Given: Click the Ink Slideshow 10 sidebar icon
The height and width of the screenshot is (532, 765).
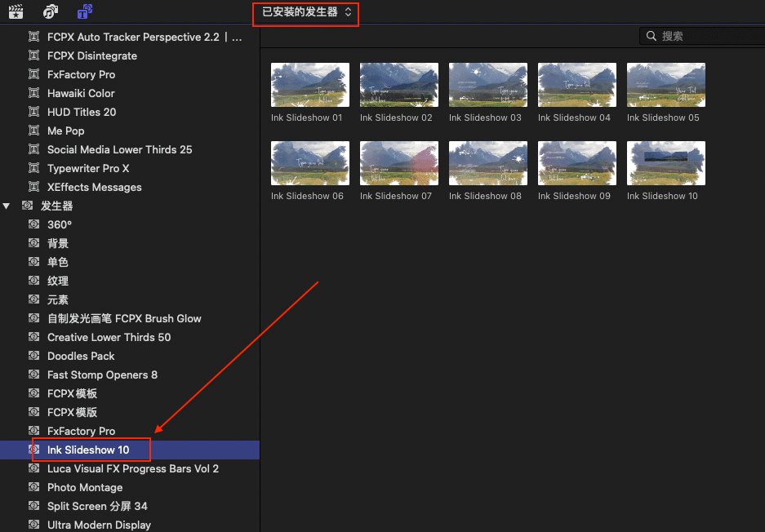Looking at the screenshot, I should point(33,450).
